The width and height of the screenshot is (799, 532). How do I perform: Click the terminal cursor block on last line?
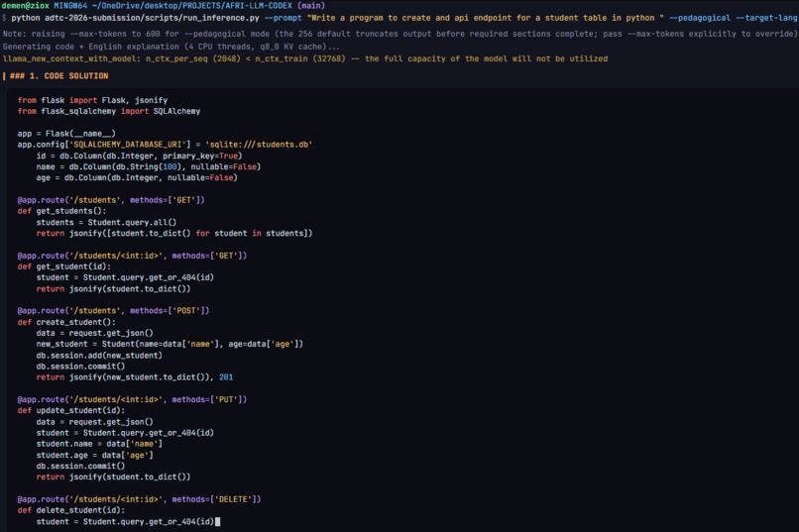(217, 521)
